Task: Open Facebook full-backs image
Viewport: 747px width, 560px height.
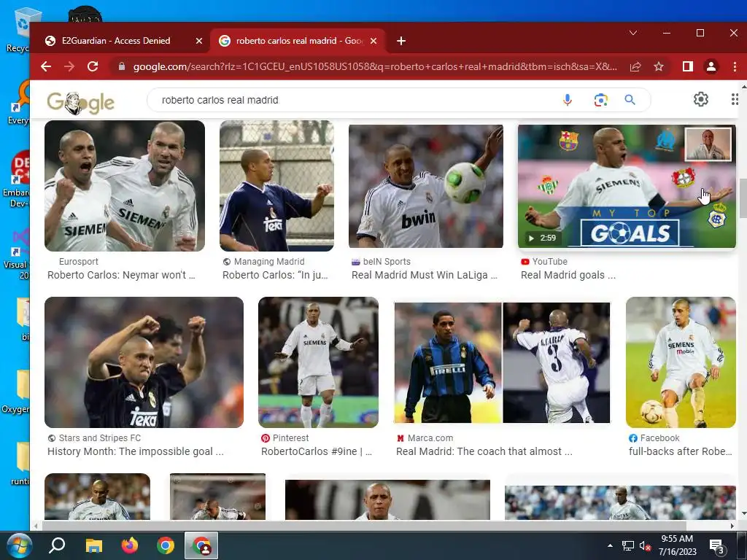Action: point(681,362)
